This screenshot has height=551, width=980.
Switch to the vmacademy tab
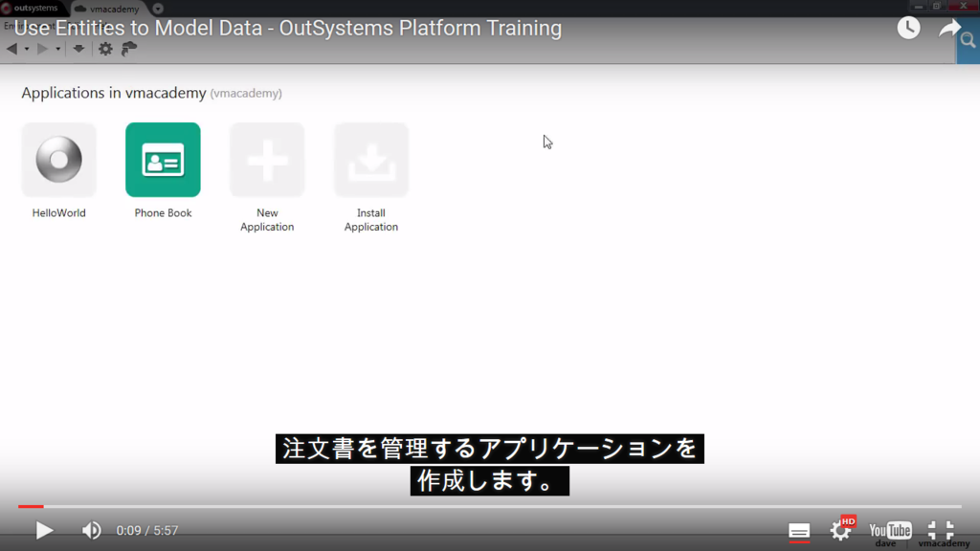tap(107, 9)
